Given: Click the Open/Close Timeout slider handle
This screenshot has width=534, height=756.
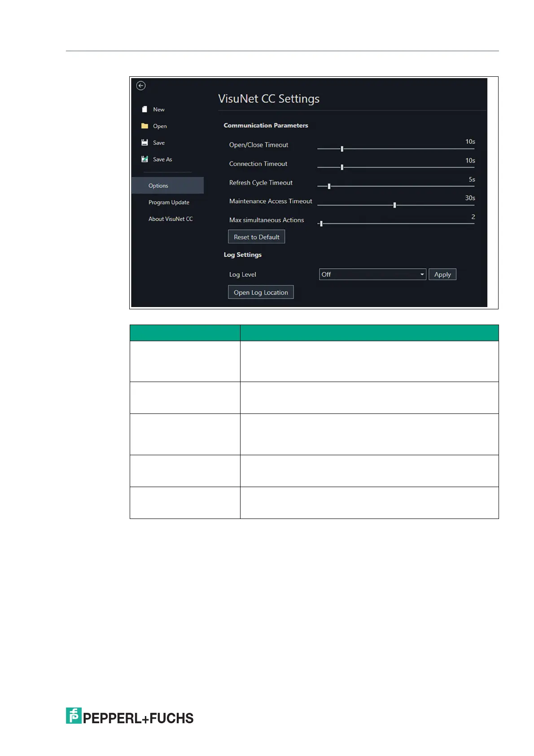Looking at the screenshot, I should coord(342,149).
